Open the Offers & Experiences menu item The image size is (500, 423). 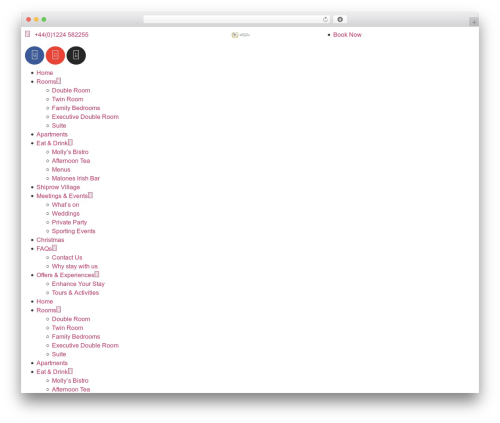click(65, 275)
